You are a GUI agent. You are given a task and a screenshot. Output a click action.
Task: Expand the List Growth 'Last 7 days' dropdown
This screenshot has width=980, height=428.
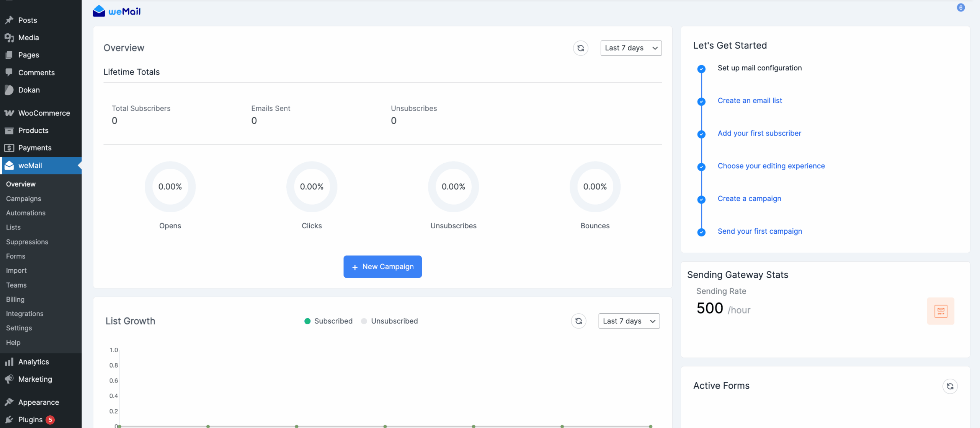[629, 321]
